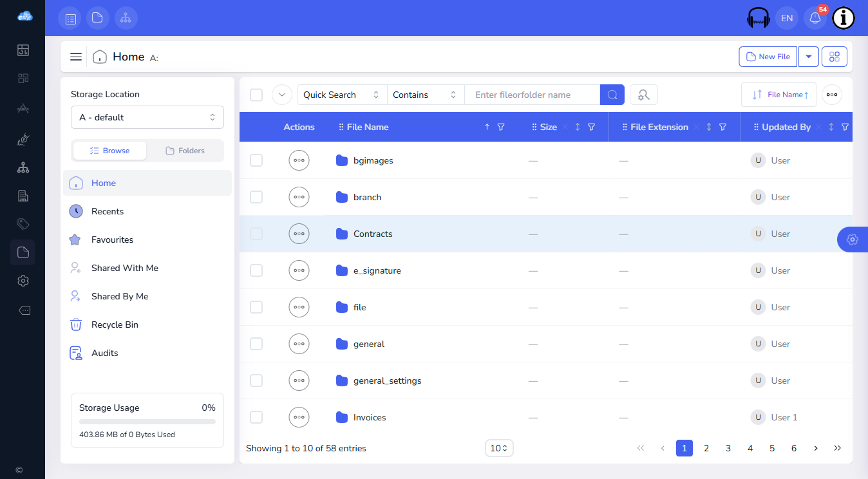Image resolution: width=868 pixels, height=479 pixels.
Task: Switch to grid view icon
Action: point(835,57)
